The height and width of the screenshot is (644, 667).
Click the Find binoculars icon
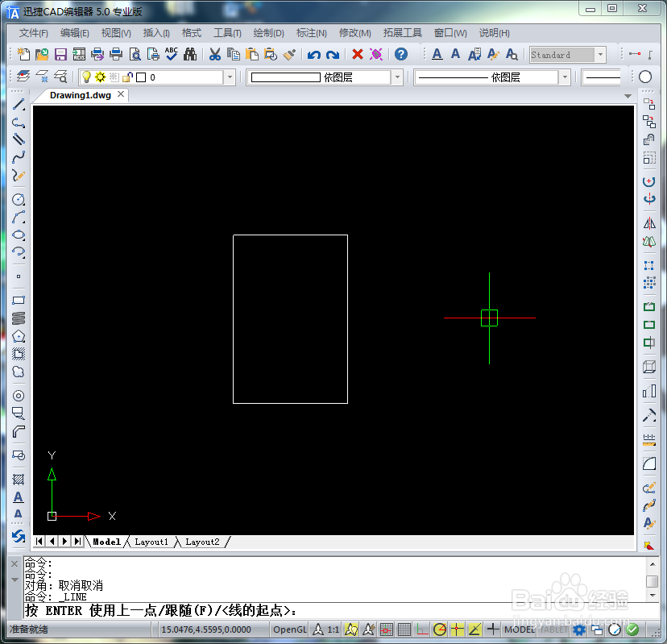(190, 54)
